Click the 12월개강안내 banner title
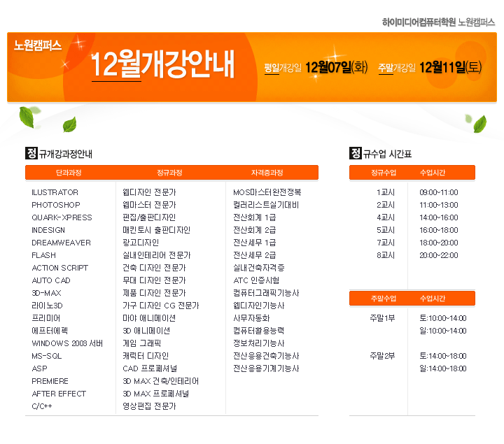Screen dimensions: 504x444 tap(162, 66)
